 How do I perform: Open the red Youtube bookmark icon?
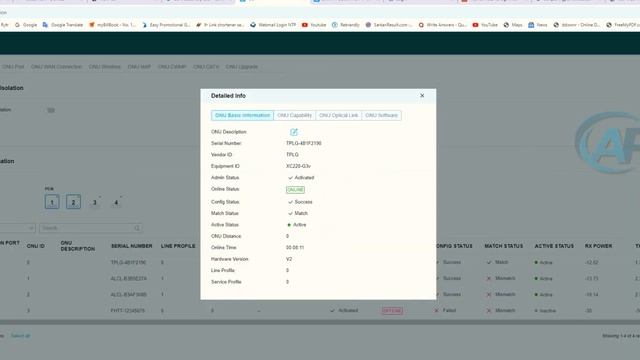click(304, 25)
